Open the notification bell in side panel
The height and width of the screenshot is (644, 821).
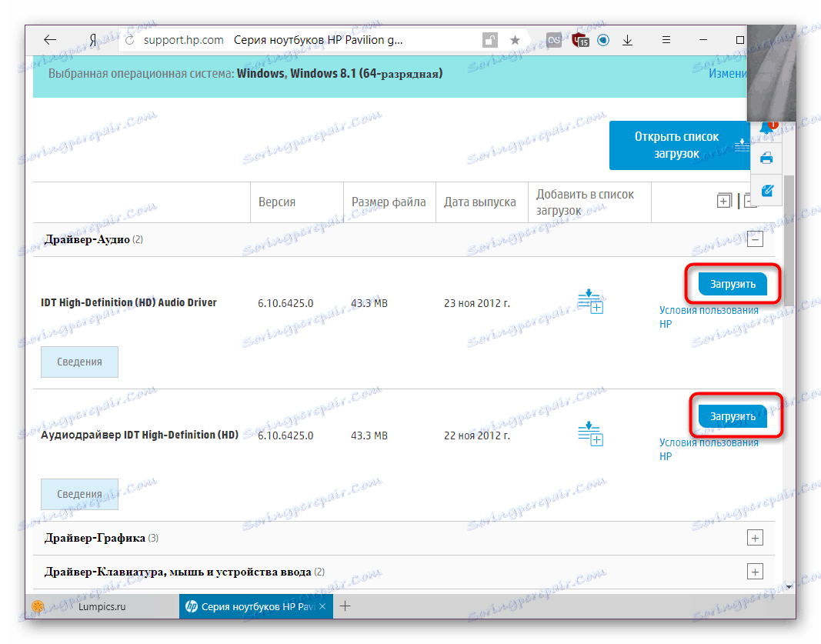tap(766, 127)
